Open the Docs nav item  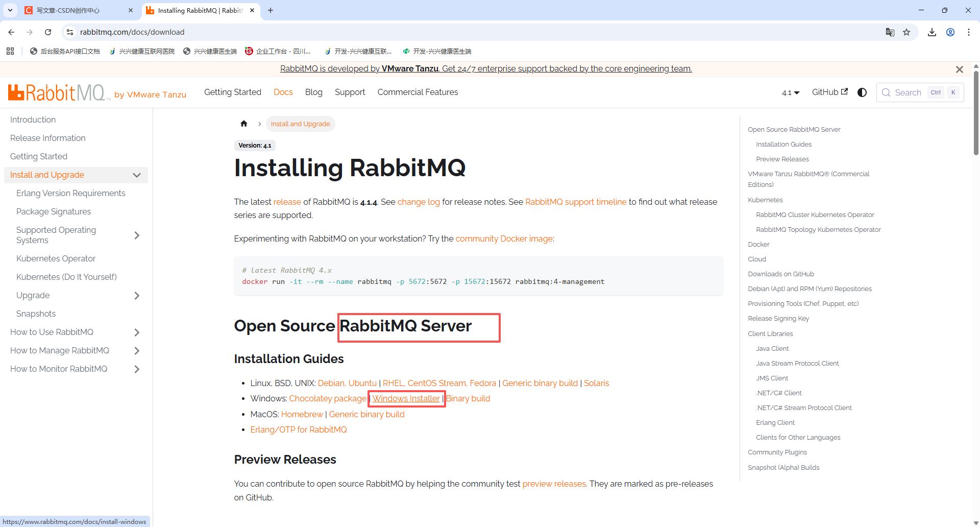(283, 92)
